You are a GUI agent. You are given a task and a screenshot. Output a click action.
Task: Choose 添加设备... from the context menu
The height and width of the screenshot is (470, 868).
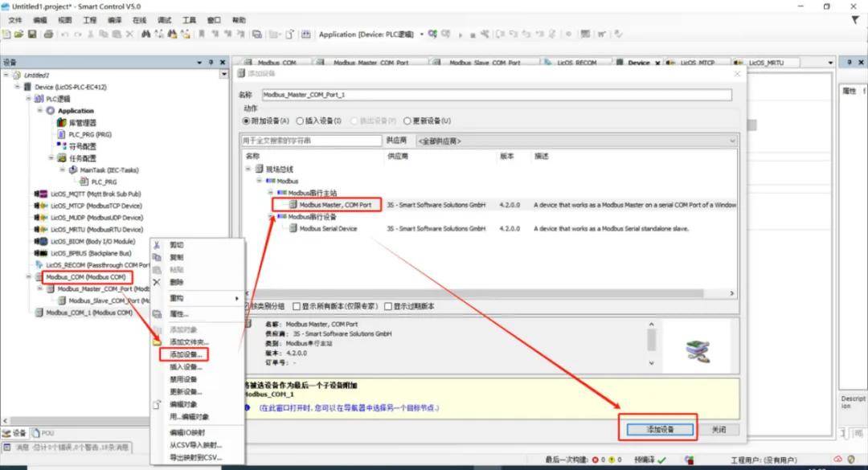(183, 354)
